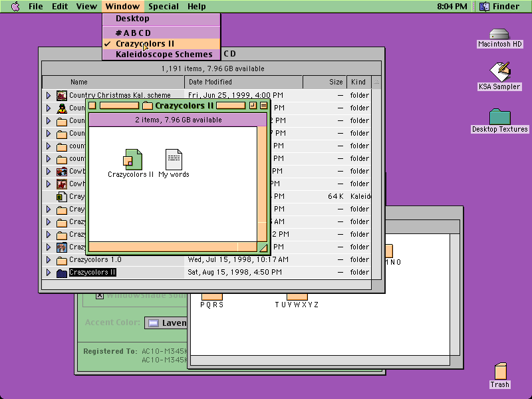This screenshot has height=399, width=532.
Task: Click the vertical scrollbar of Crazycolors II window
Action: pyautogui.click(x=262, y=184)
